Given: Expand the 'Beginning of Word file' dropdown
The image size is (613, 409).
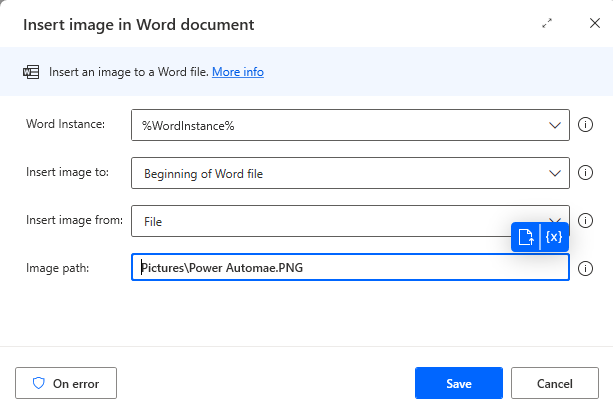Looking at the screenshot, I should coord(350,174).
